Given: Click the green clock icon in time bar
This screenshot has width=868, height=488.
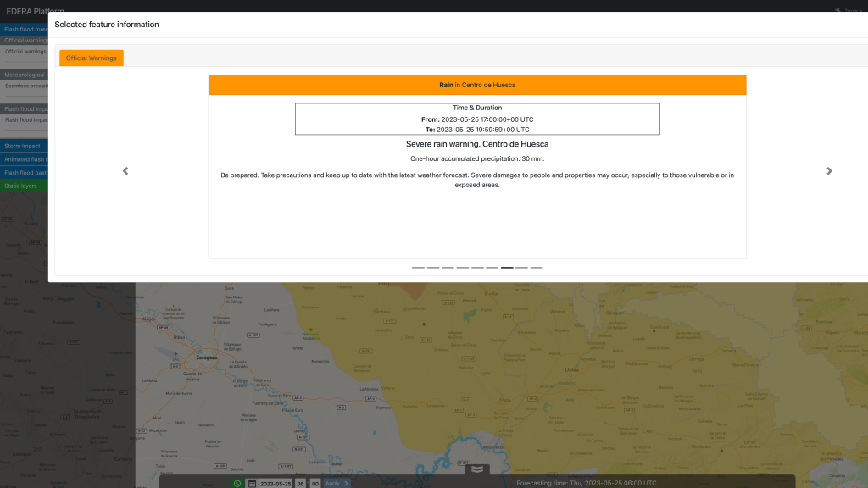Looking at the screenshot, I should pos(237,483).
